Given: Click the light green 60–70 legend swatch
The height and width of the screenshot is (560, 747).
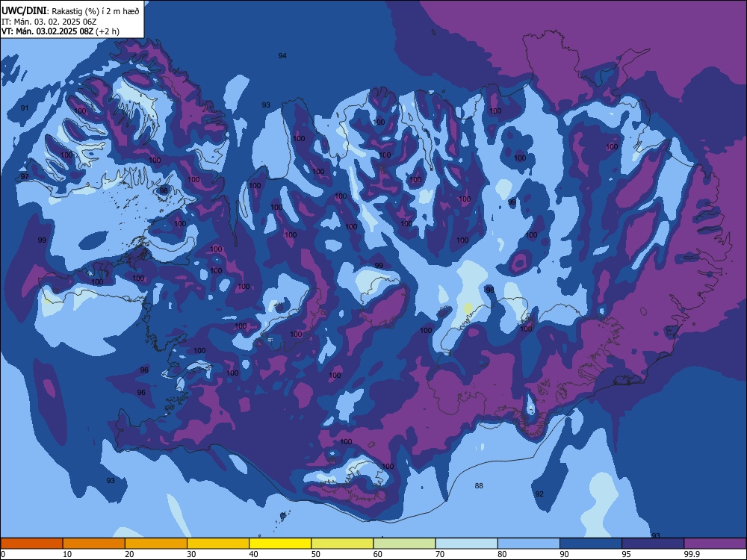Looking at the screenshot, I should click(x=404, y=544).
